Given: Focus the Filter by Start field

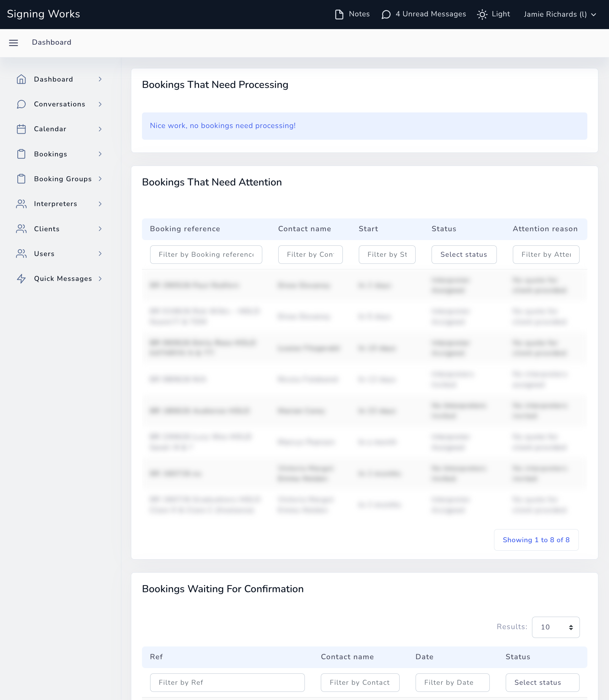Looking at the screenshot, I should tap(387, 255).
